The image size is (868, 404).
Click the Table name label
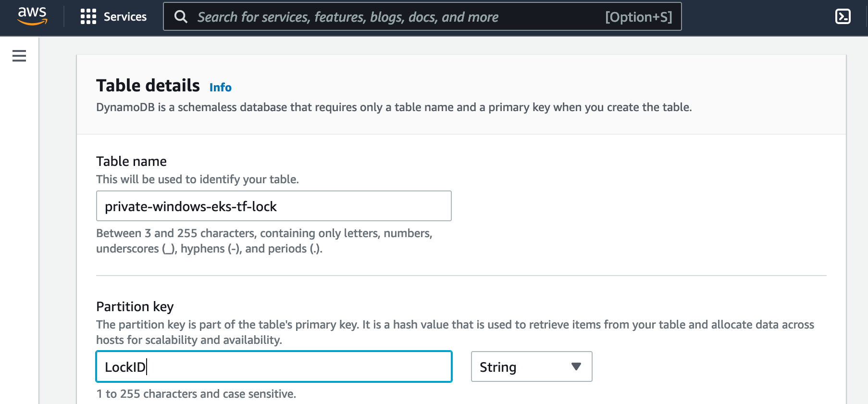point(131,161)
